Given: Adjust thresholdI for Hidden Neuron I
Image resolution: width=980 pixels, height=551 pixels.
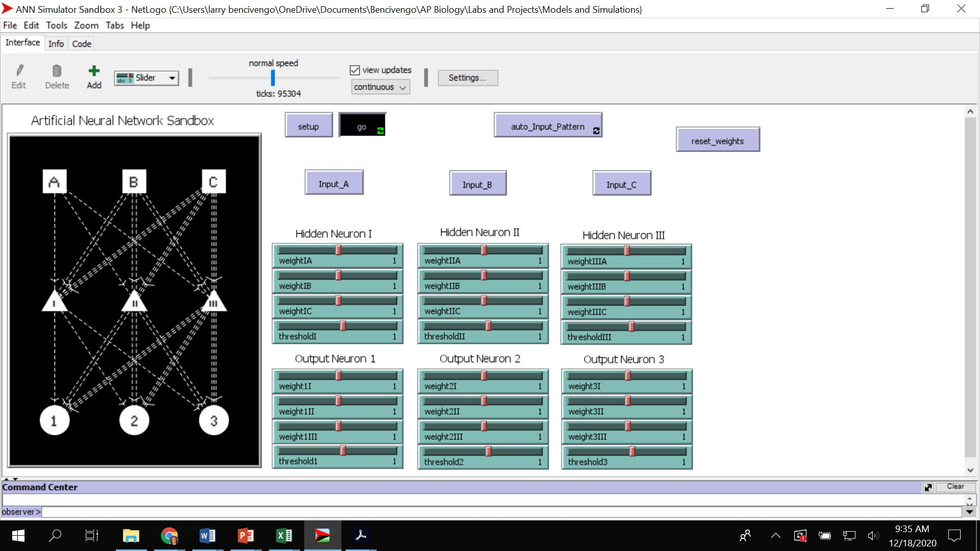Looking at the screenshot, I should tap(344, 325).
